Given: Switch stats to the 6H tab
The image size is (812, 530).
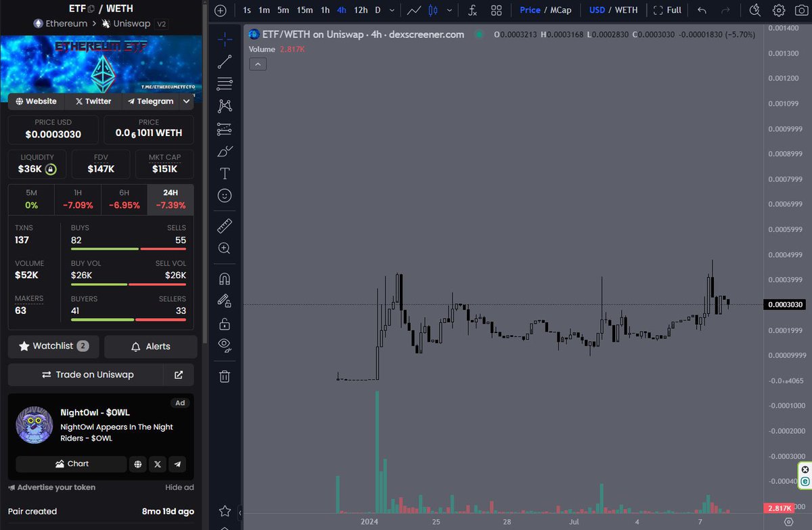Looking at the screenshot, I should click(124, 198).
